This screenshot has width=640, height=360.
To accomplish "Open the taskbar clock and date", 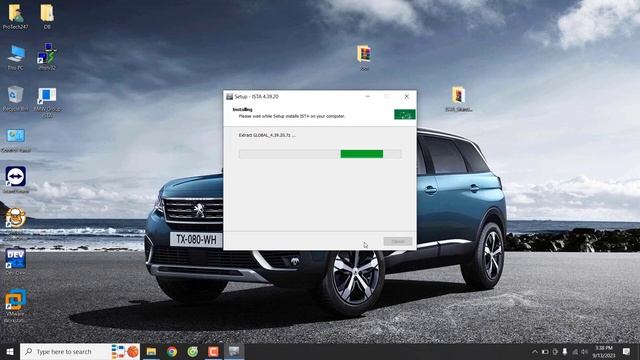I will 604,351.
